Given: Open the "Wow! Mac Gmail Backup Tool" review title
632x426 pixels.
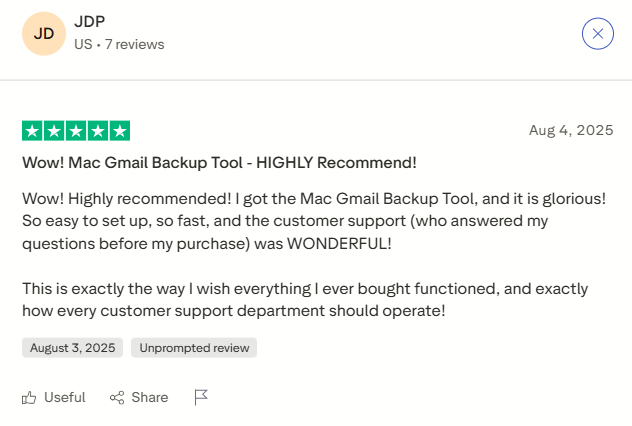Looking at the screenshot, I should click(x=219, y=162).
